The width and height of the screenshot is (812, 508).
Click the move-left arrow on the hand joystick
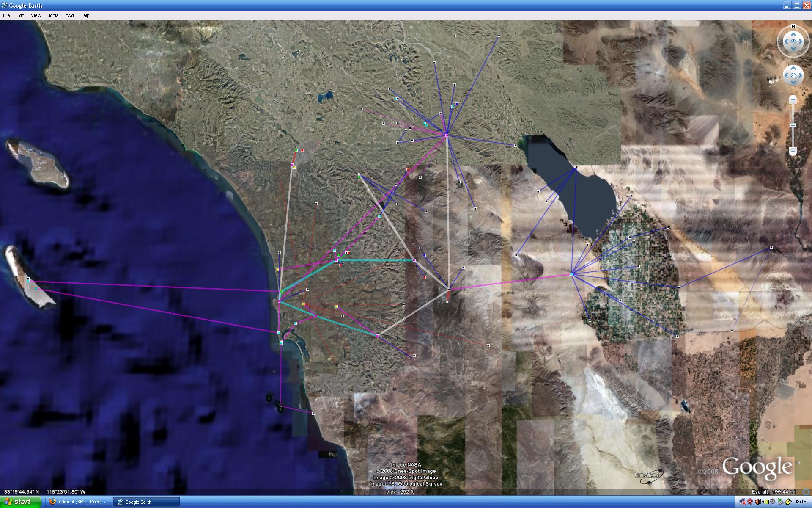(786, 75)
